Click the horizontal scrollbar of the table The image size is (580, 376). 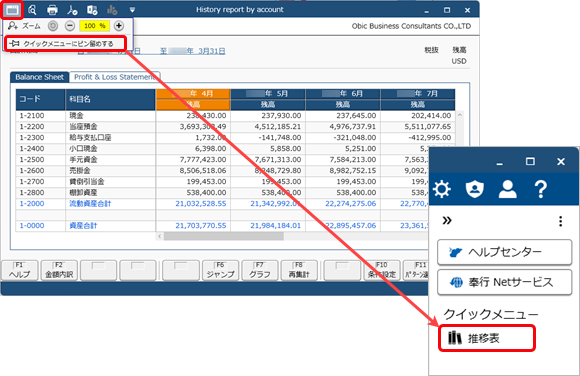pos(224,236)
